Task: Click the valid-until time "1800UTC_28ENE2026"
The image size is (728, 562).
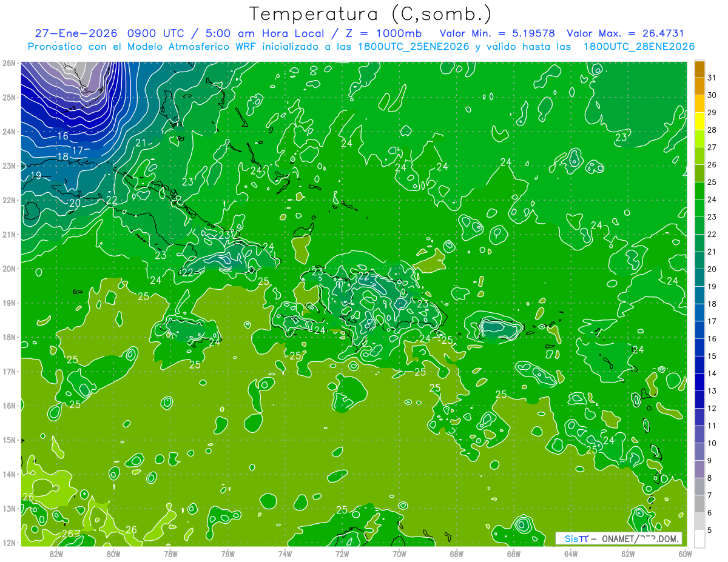Action: pyautogui.click(x=639, y=47)
